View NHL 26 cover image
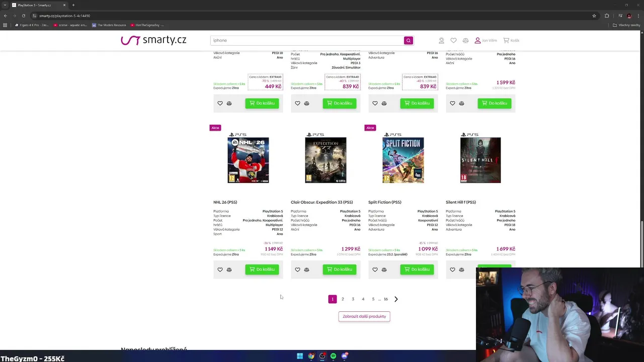The width and height of the screenshot is (644, 362). pos(248,158)
